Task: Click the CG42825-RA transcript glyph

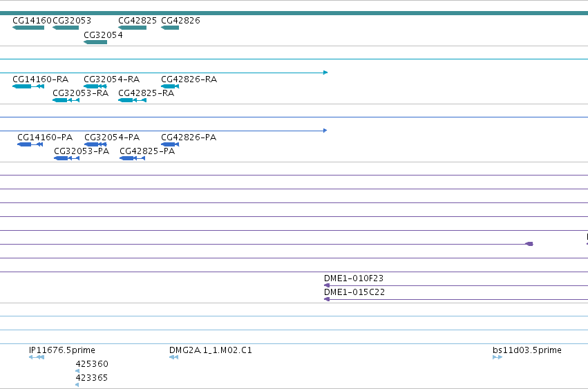Action: point(133,100)
